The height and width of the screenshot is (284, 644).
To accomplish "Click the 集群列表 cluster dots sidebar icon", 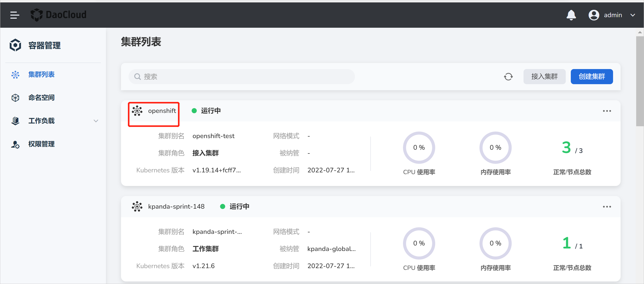I will (x=15, y=75).
